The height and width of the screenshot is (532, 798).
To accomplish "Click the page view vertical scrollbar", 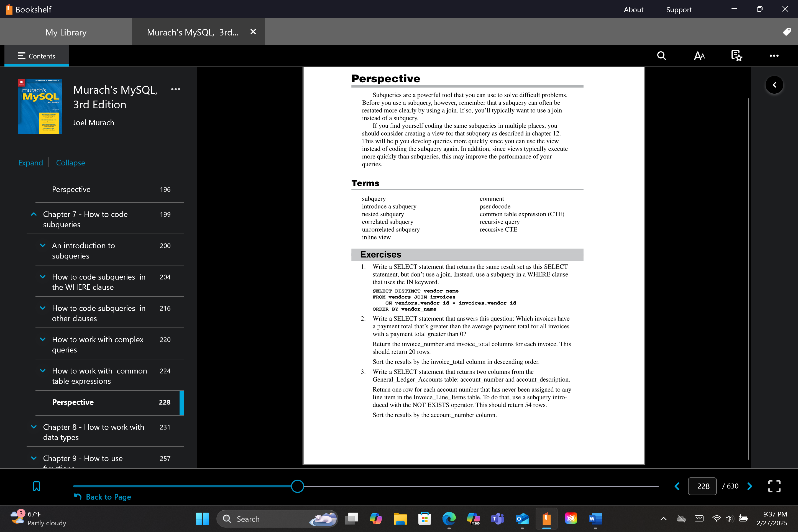I will pyautogui.click(x=748, y=279).
